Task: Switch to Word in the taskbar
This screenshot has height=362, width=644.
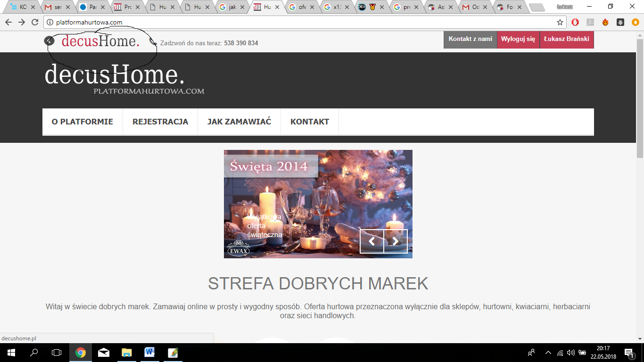Action: (x=149, y=352)
